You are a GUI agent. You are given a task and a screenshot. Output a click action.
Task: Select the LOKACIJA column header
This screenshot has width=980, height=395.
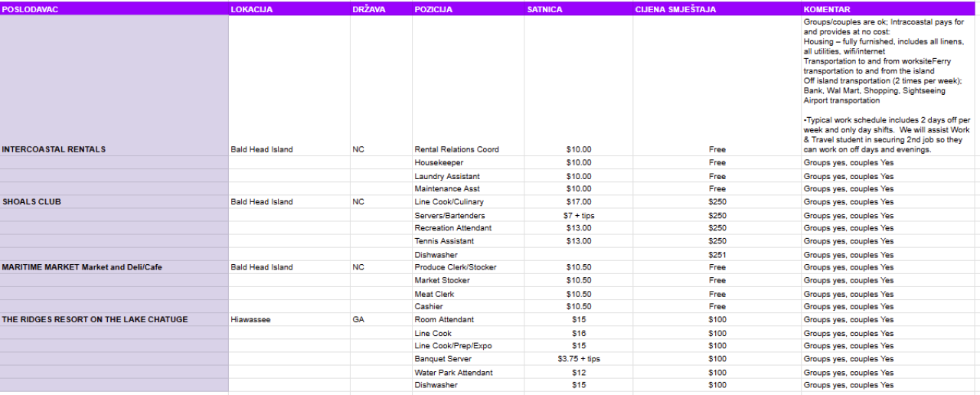pos(289,9)
